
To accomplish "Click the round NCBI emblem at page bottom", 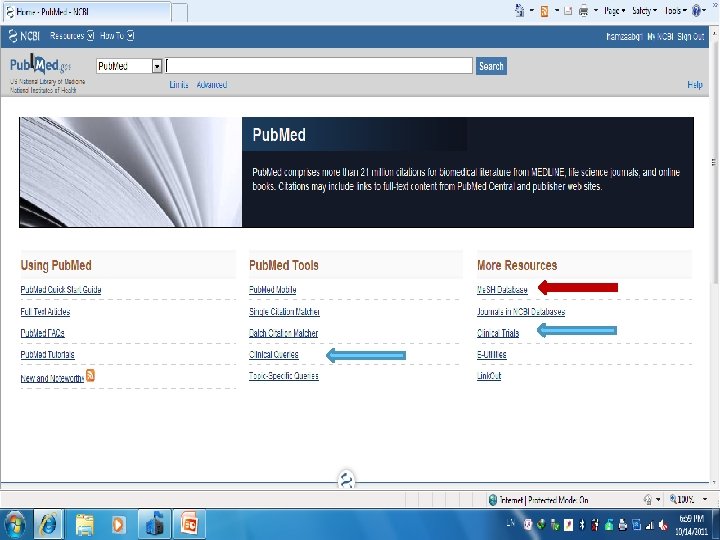I will pyautogui.click(x=346, y=480).
